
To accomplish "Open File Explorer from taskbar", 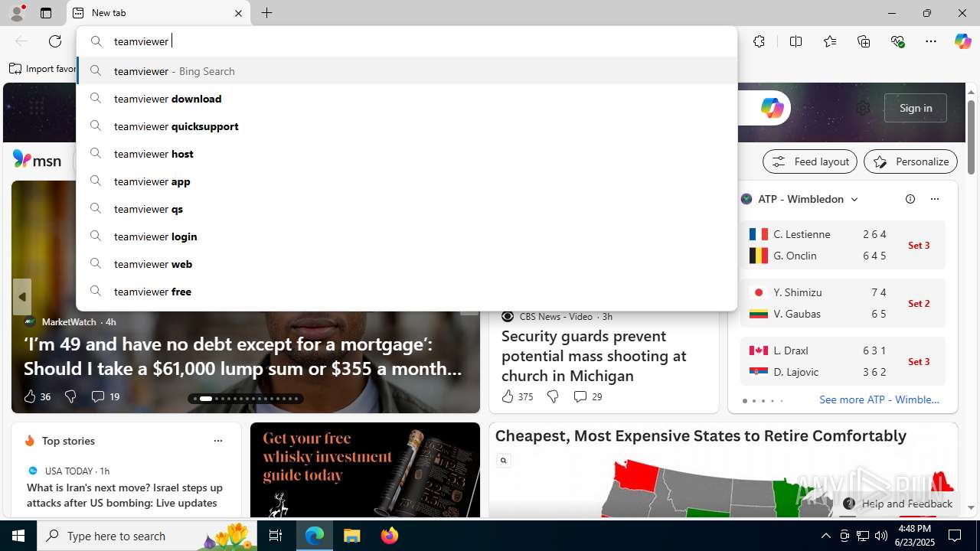I will click(351, 536).
